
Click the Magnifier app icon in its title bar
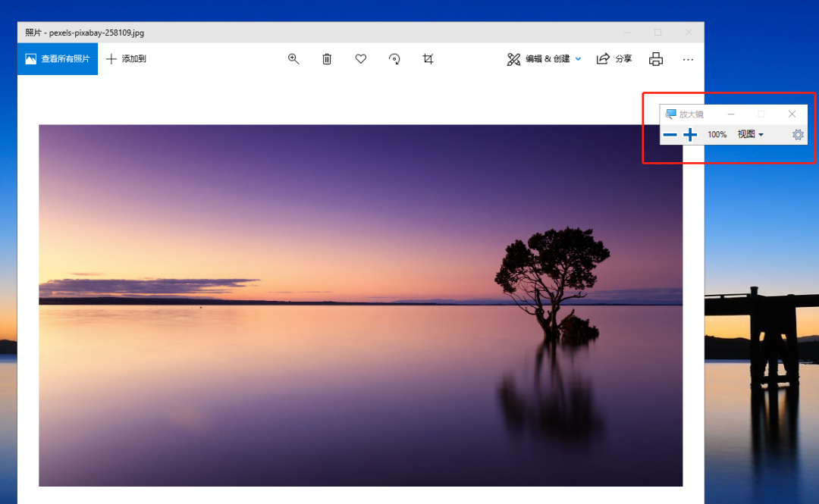point(670,114)
